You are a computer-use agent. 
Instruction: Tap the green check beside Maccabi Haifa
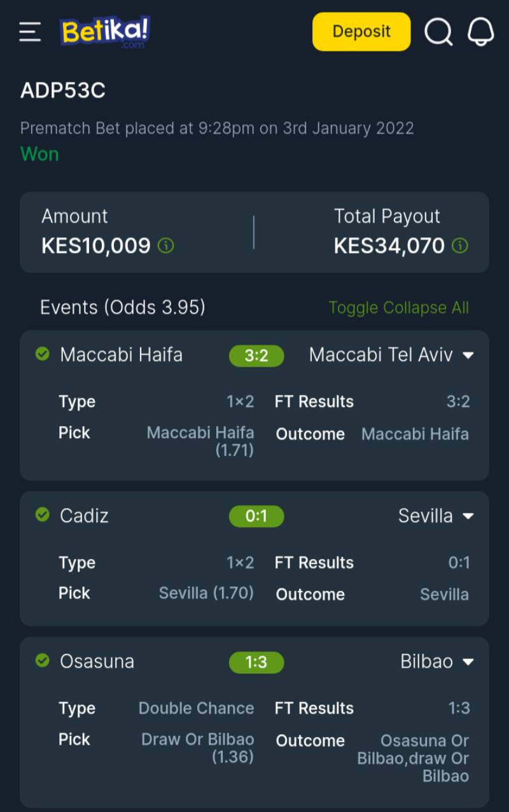point(43,354)
